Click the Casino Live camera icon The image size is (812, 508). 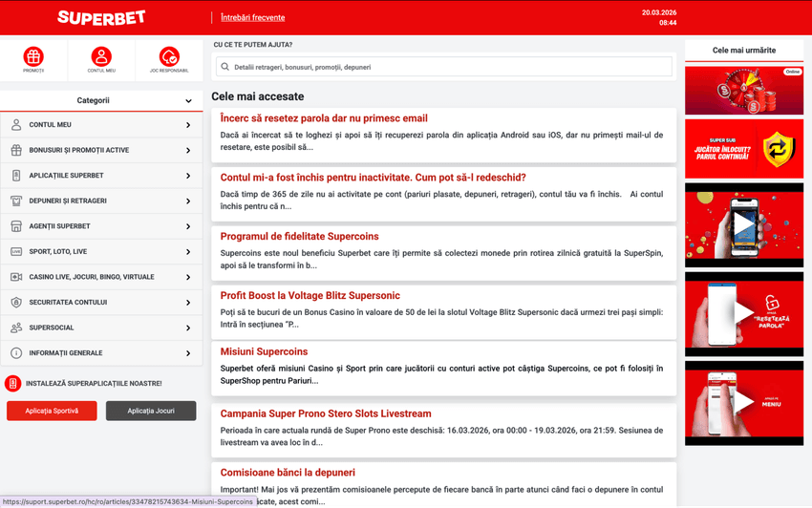click(x=16, y=277)
